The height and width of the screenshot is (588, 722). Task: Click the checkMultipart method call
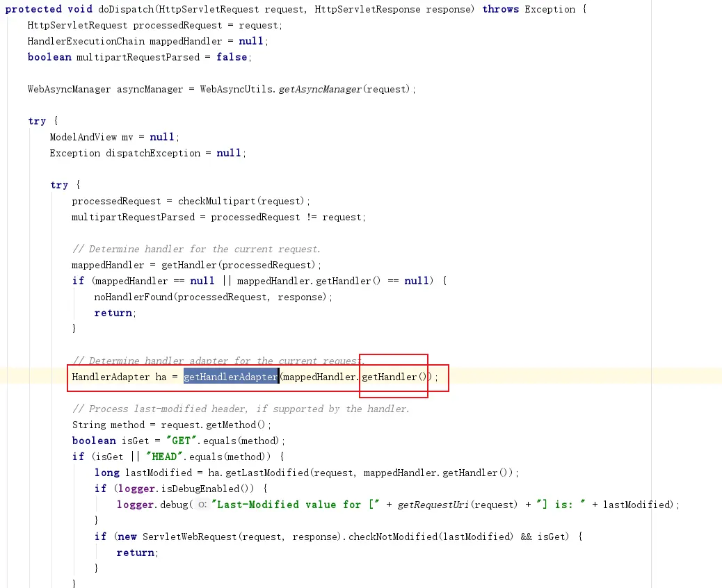[x=216, y=201]
